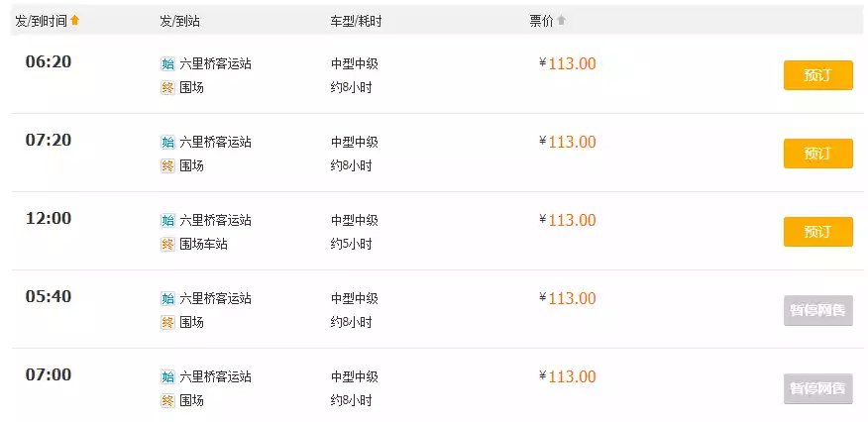Reserve the 12:00 bus to 围场车站

pos(817,232)
